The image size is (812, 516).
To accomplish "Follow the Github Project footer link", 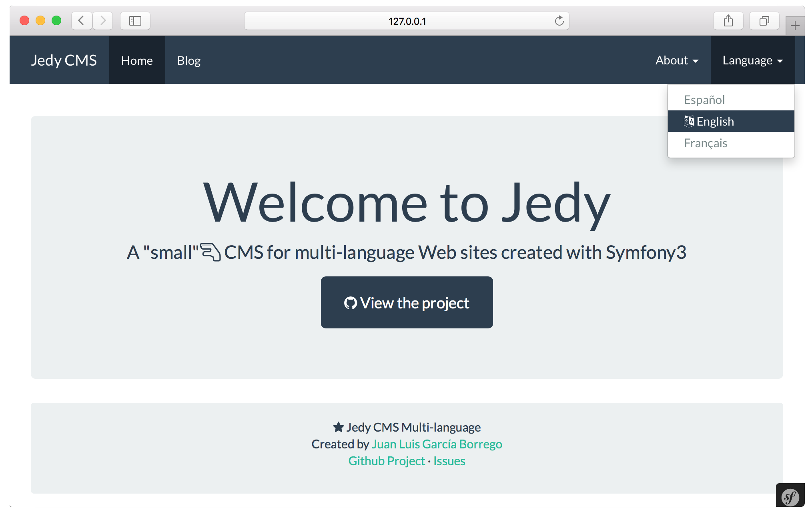I will click(386, 461).
